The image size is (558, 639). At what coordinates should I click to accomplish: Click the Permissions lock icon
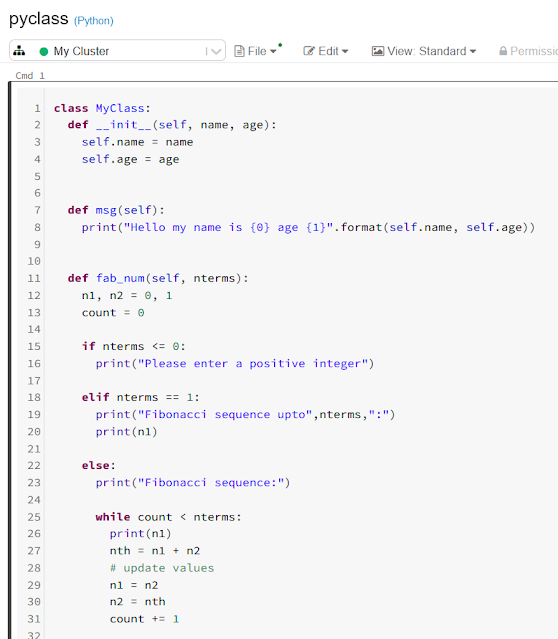click(x=503, y=51)
